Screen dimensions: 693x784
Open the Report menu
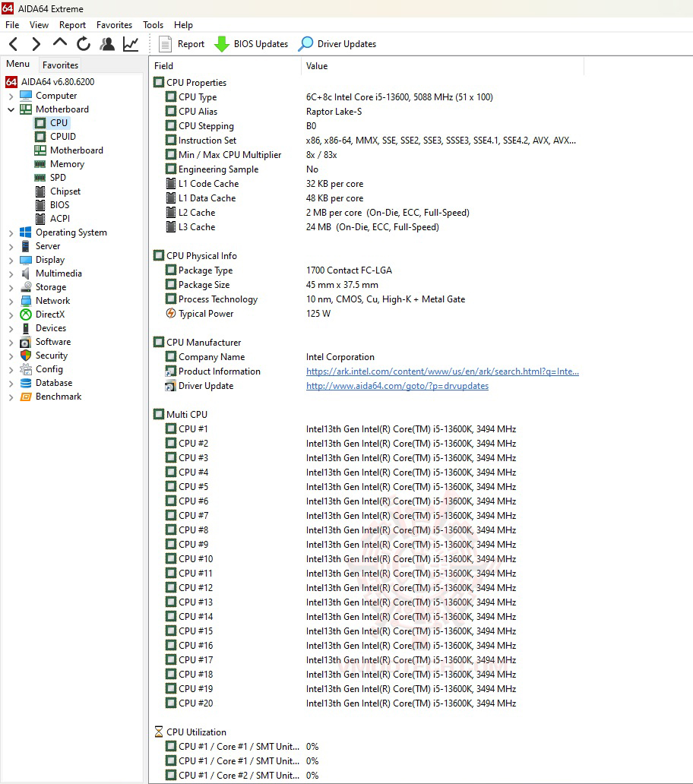[x=72, y=25]
